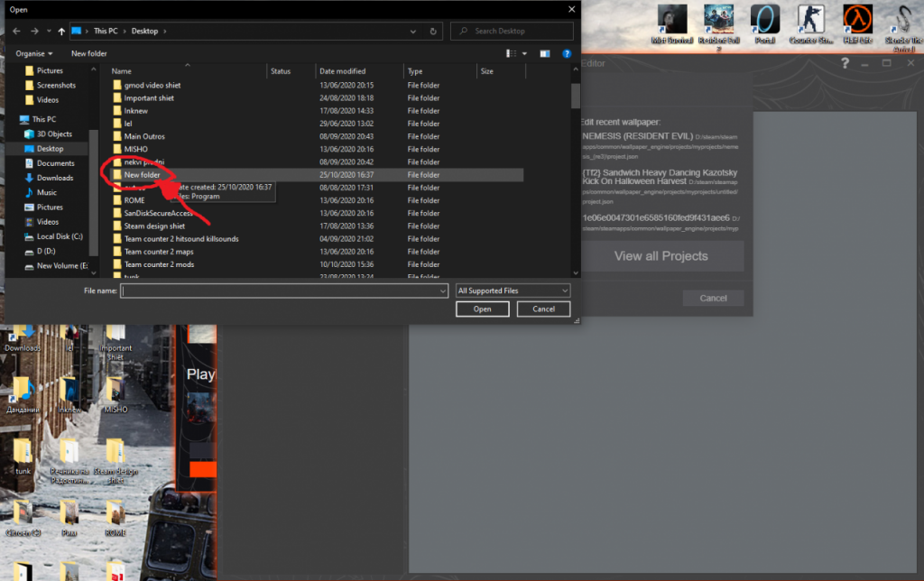Click This PC in the breadcrumb bar
924x581 pixels.
click(x=106, y=31)
